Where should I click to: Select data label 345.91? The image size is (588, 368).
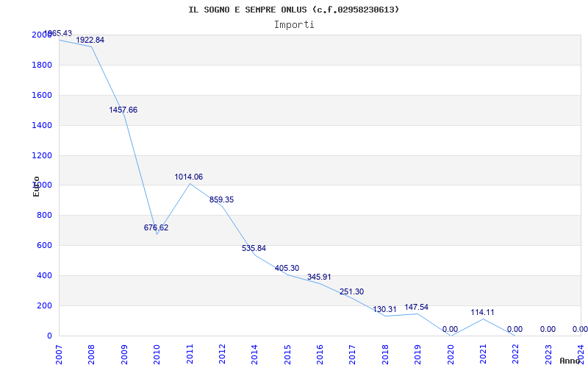319,277
